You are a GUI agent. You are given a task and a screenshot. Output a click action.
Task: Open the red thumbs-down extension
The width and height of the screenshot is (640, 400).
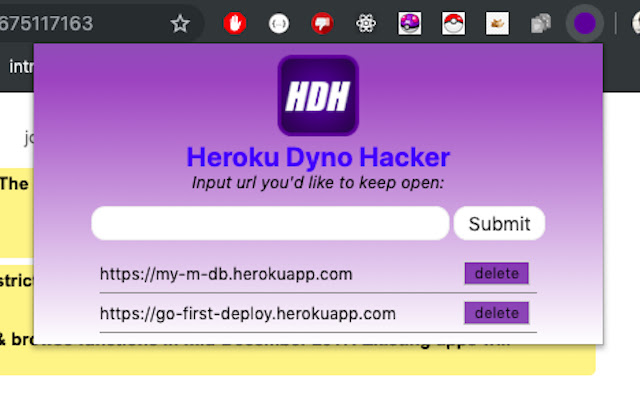[x=322, y=23]
